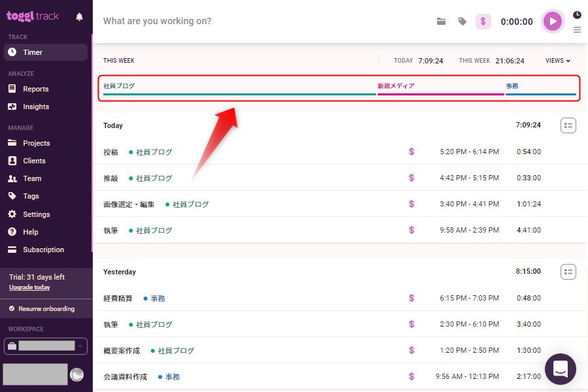Click 推敲 entry description
The height and width of the screenshot is (392, 588).
tap(110, 178)
